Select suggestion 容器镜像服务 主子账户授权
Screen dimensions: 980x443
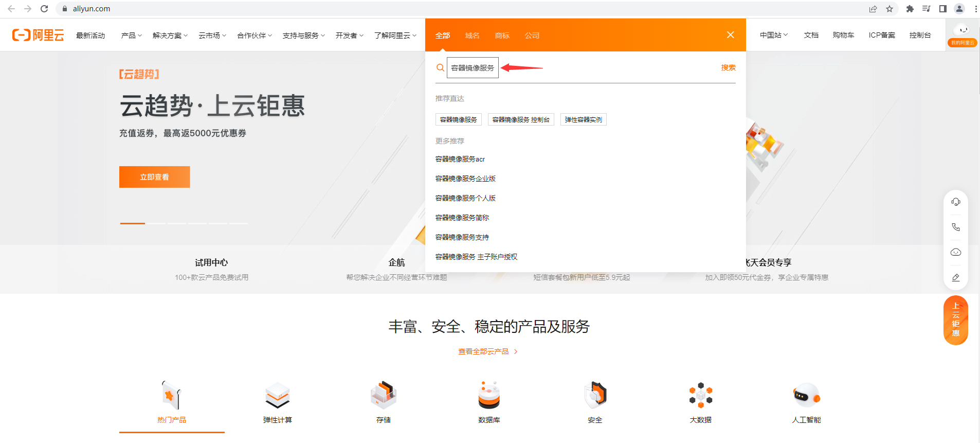477,257
